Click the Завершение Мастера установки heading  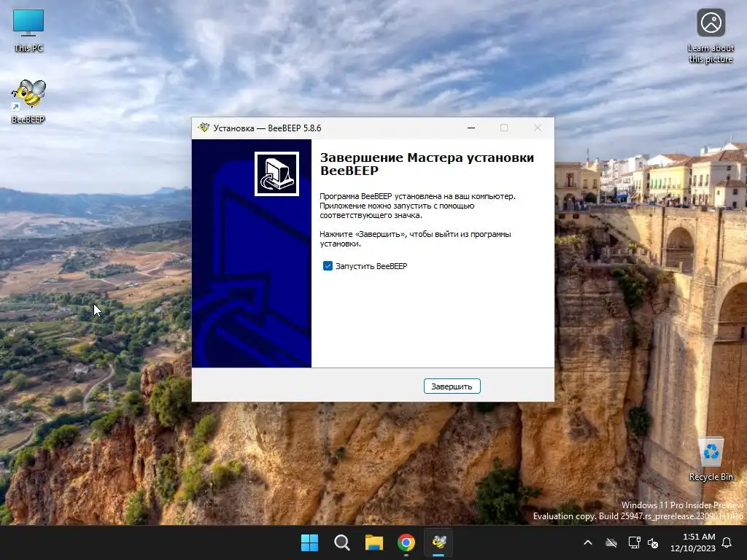(x=427, y=164)
